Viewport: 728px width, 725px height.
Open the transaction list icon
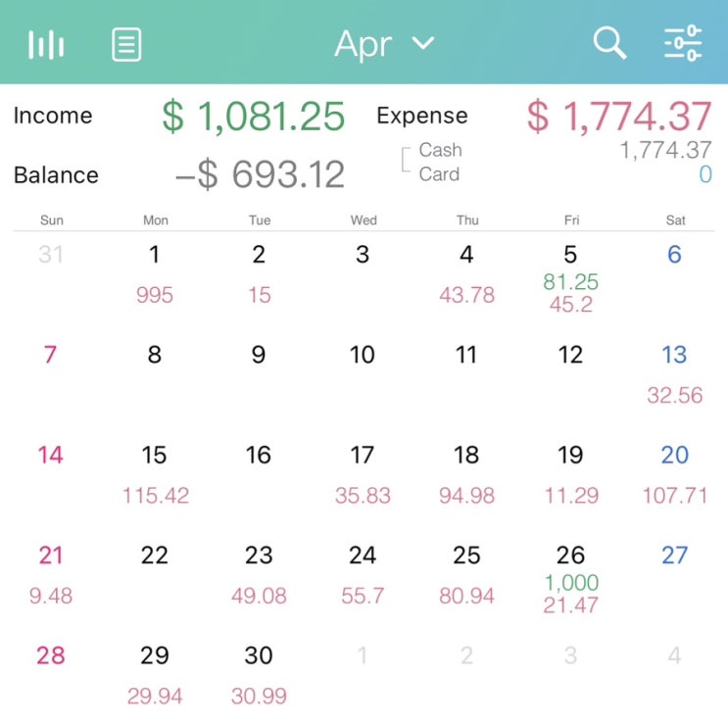126,44
